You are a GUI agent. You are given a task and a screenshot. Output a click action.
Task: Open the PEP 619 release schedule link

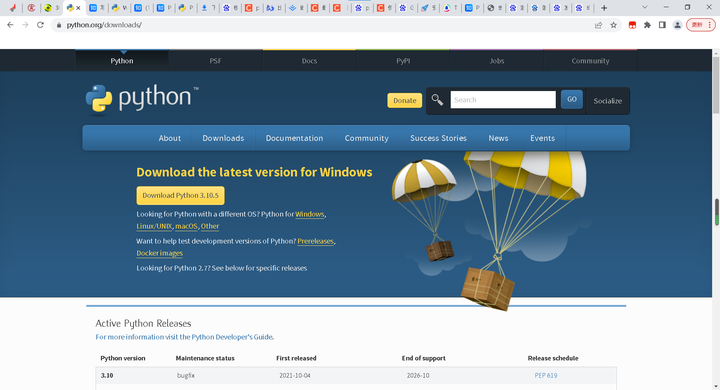click(x=546, y=375)
